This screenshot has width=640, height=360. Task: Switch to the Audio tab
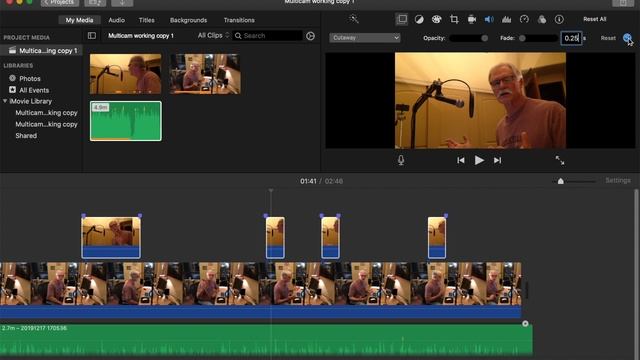pos(116,20)
